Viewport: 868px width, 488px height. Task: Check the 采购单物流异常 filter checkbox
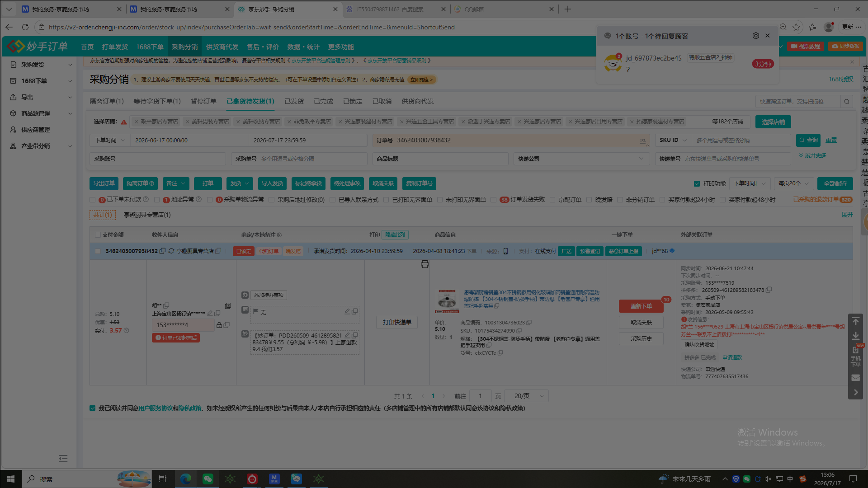(x=210, y=200)
